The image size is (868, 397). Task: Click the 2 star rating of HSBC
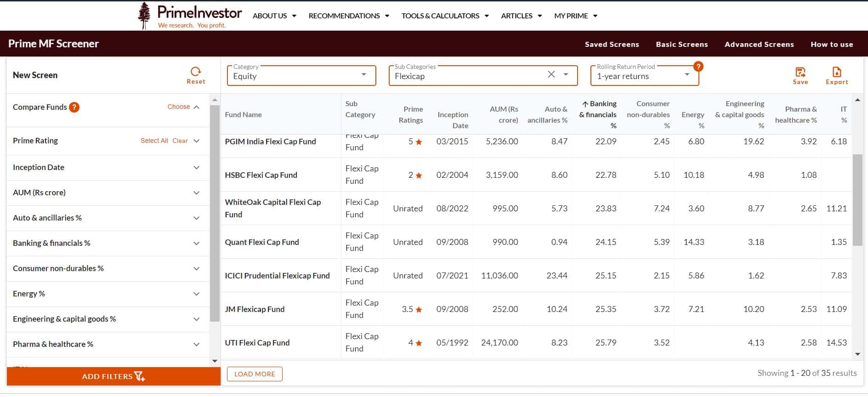[x=415, y=175]
